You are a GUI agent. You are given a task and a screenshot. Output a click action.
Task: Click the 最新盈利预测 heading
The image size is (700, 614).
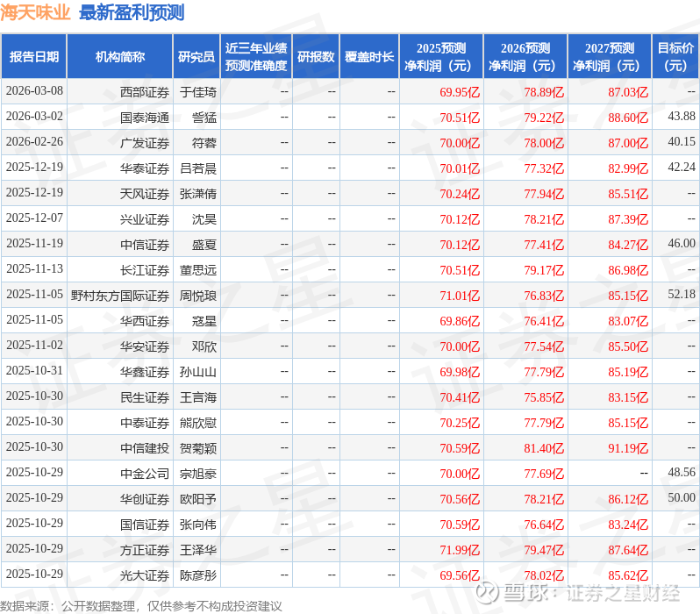132,12
